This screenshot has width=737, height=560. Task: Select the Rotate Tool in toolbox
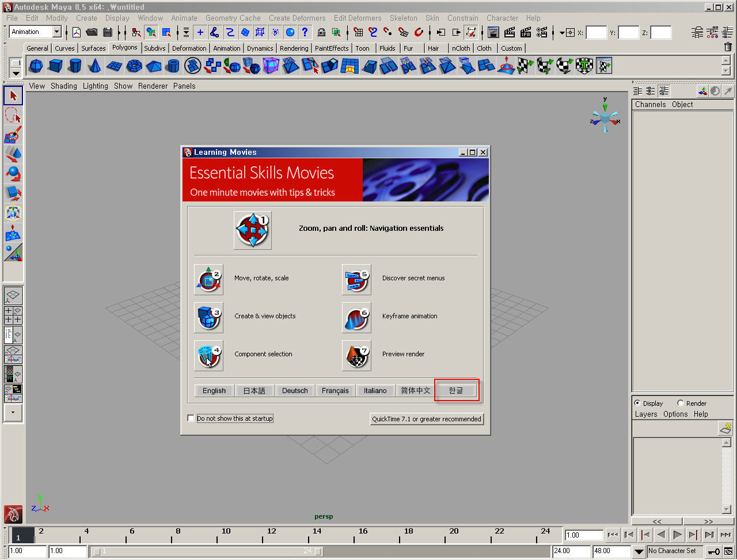click(x=13, y=174)
